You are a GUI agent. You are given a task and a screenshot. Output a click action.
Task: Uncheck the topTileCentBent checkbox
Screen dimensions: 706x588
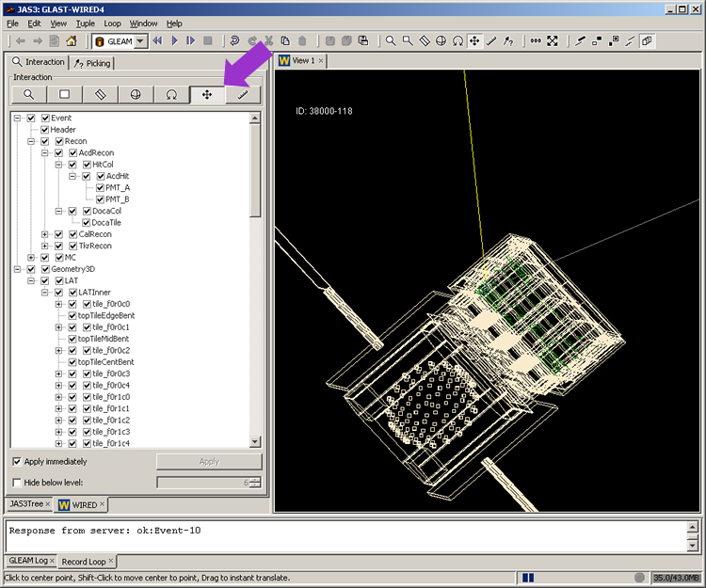72,362
